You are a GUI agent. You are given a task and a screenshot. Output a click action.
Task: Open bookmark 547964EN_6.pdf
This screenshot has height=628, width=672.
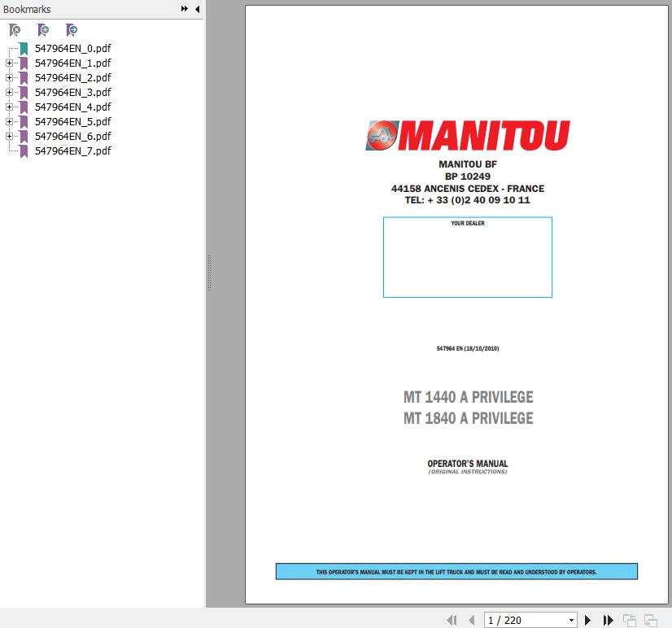click(73, 137)
